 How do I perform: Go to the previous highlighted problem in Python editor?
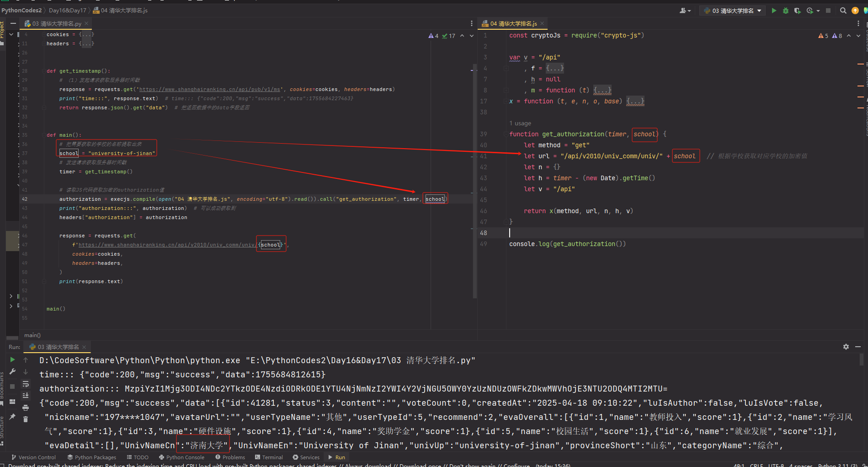tap(462, 36)
